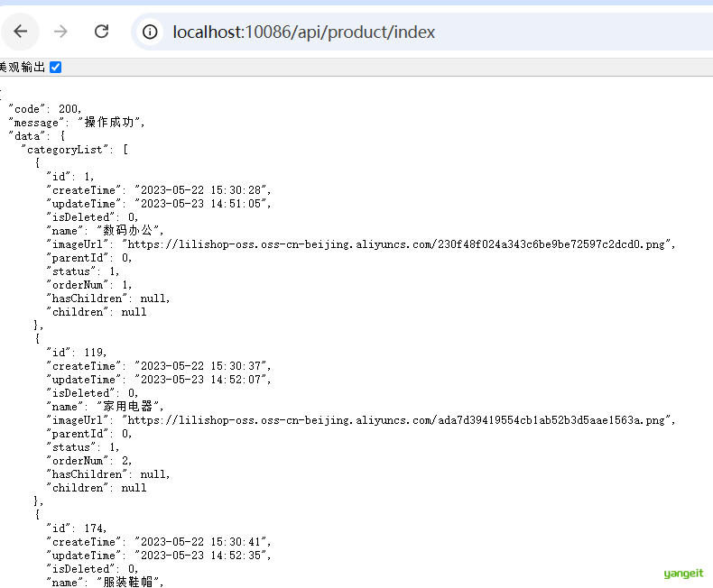Click the "orderNum": 1 line
Image resolution: width=713 pixels, height=588 pixels.
[89, 285]
